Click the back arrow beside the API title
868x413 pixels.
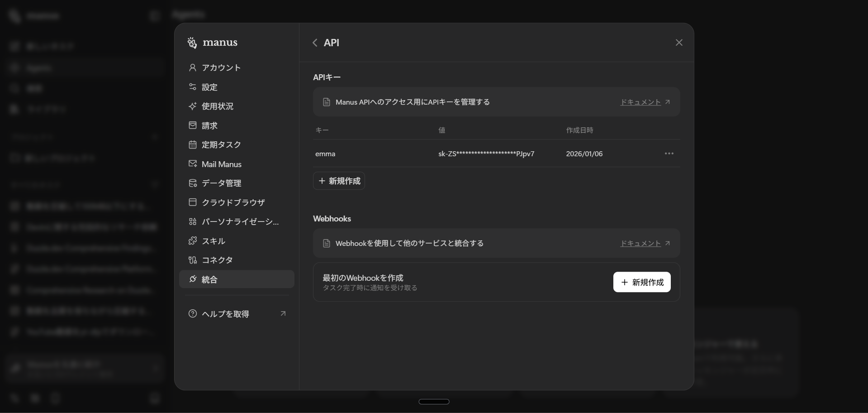(x=315, y=43)
